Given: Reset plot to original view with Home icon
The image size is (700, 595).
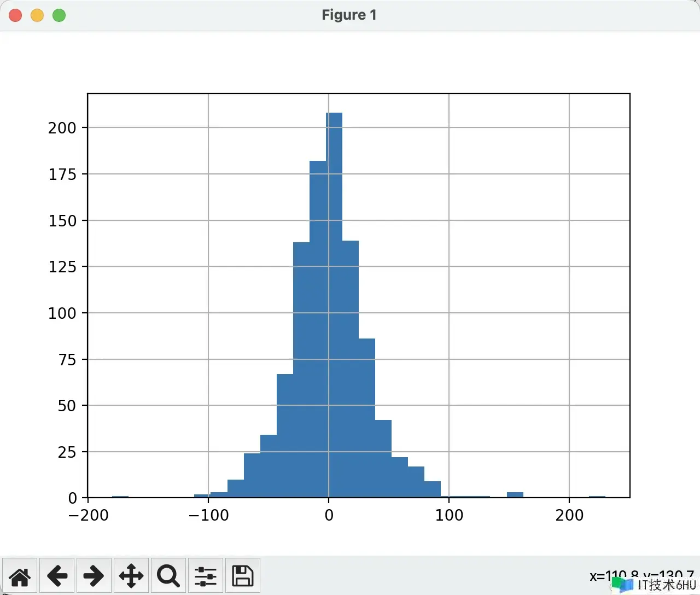Looking at the screenshot, I should (20, 576).
